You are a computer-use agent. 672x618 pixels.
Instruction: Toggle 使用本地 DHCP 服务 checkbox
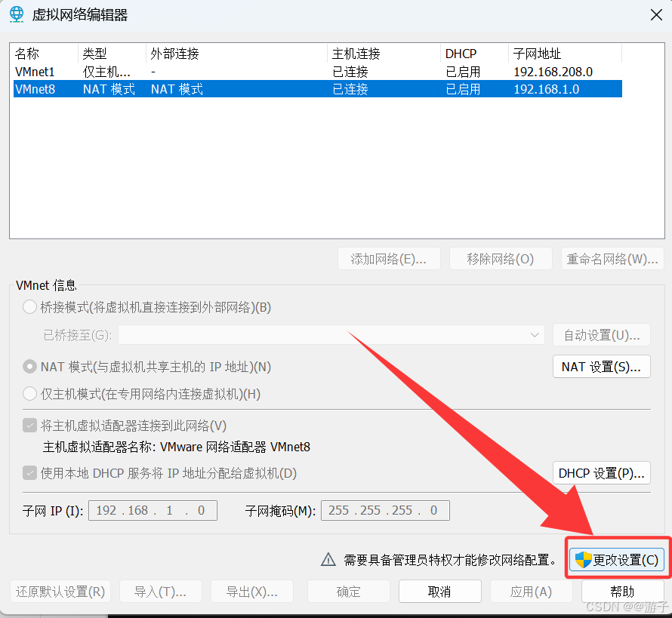tap(29, 473)
